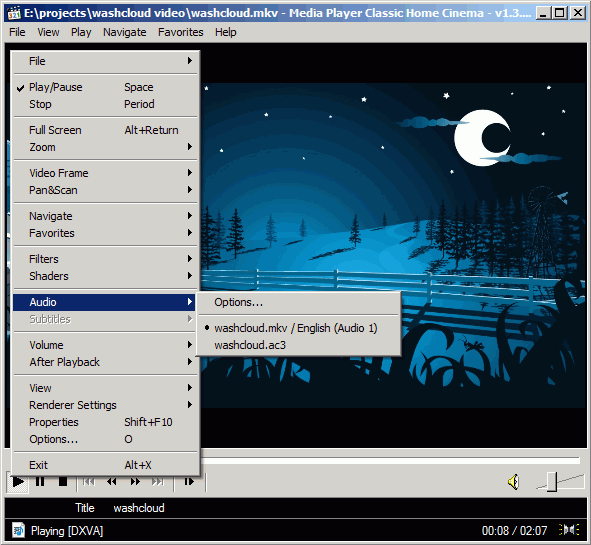Image resolution: width=591 pixels, height=545 pixels.
Task: Expand the Filters submenu
Action: tap(105, 259)
